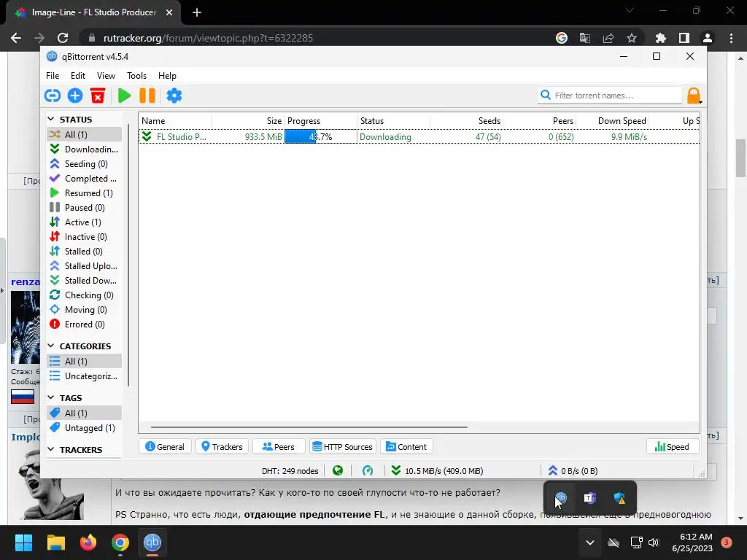747x560 pixels.
Task: Collapse the CATEGORIES section
Action: (51, 346)
